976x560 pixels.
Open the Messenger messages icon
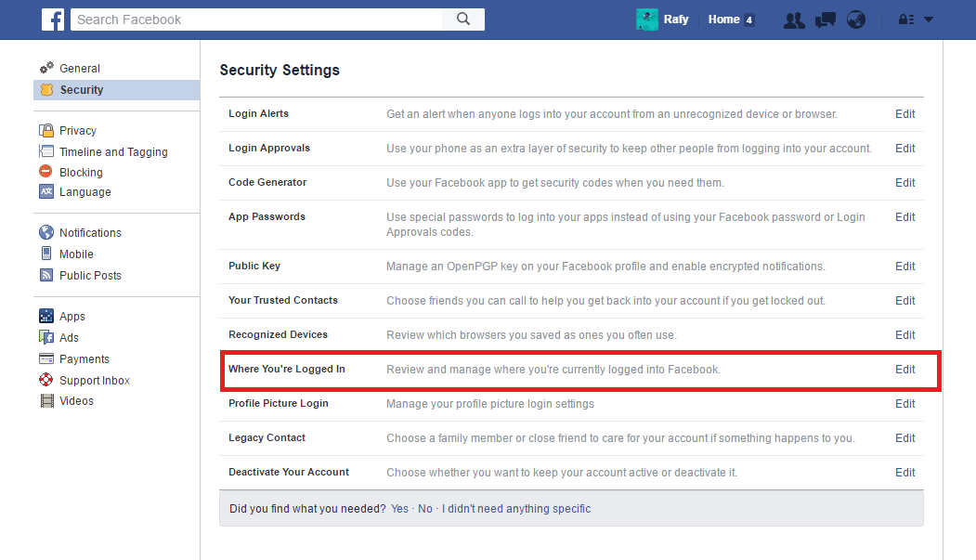pos(825,19)
